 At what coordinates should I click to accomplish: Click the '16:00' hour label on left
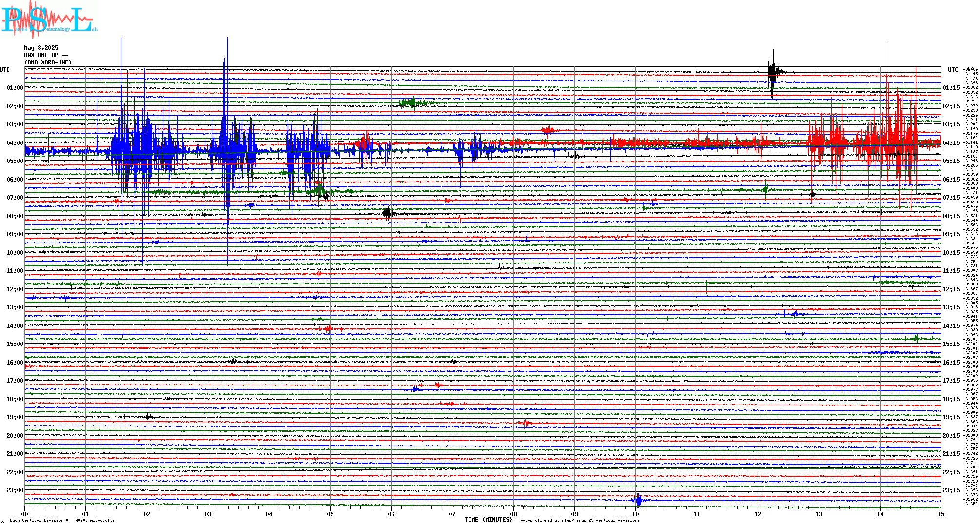click(x=15, y=363)
